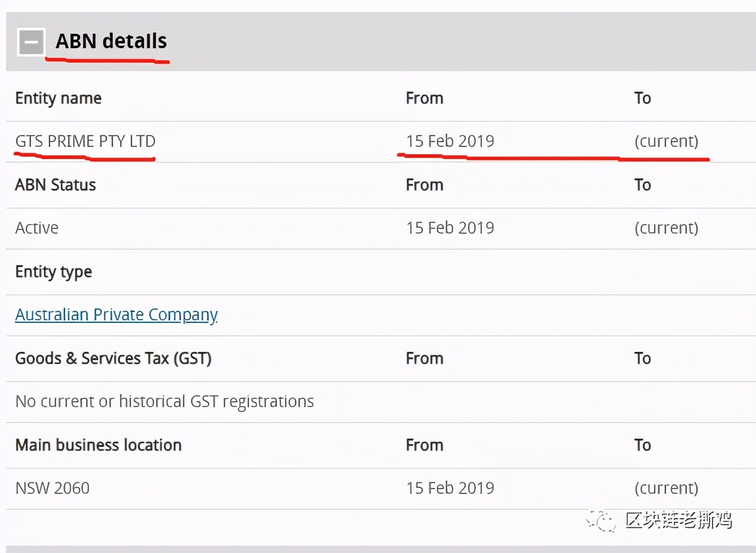This screenshot has width=756, height=553.
Task: Select the Active status value
Action: point(37,228)
